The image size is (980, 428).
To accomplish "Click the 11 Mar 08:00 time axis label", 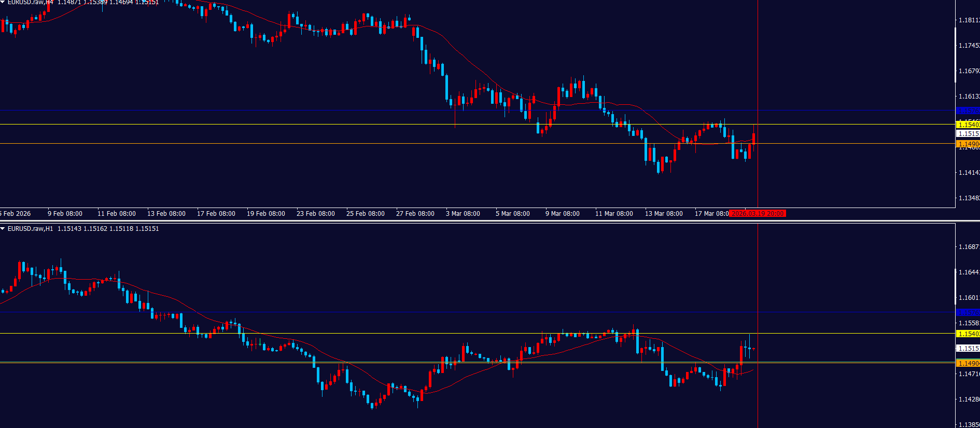I will coord(614,214).
